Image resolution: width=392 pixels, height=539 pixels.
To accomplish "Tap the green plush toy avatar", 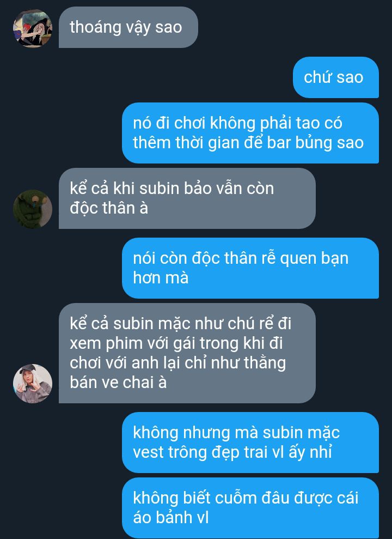I will (x=33, y=209).
